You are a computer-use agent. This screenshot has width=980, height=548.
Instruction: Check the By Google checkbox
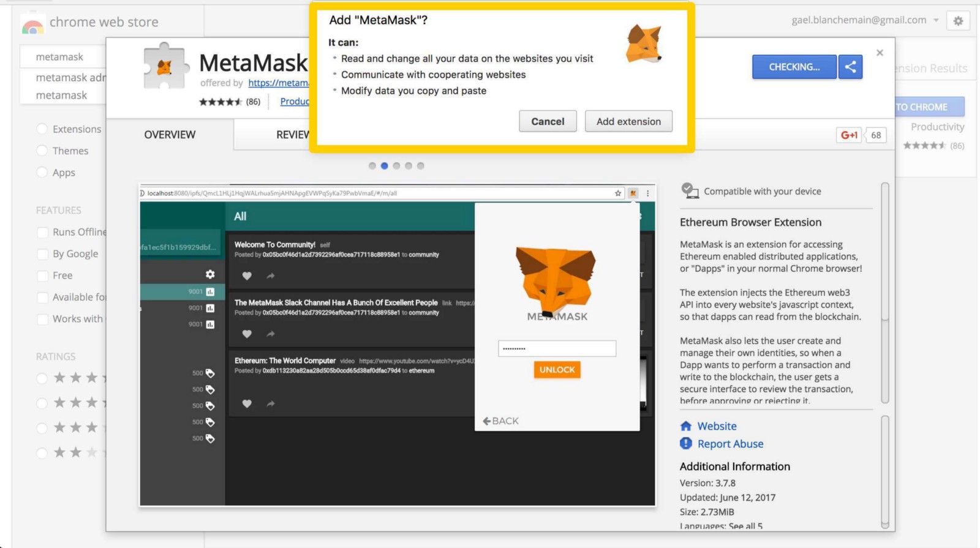tap(42, 254)
